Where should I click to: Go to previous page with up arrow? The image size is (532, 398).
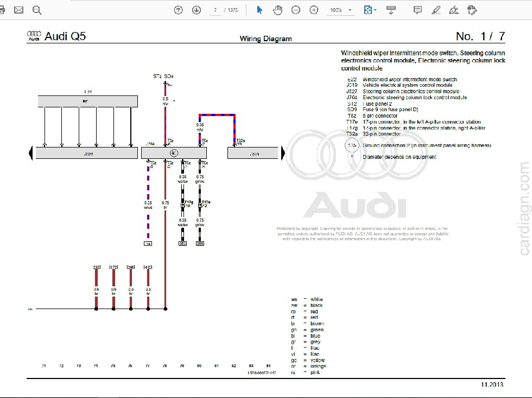click(x=178, y=10)
